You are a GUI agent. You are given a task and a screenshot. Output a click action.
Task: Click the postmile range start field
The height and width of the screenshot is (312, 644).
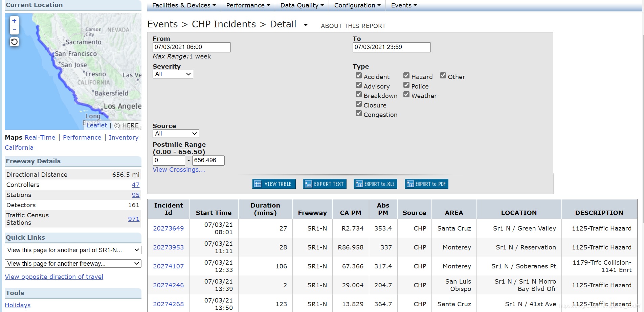coord(169,160)
